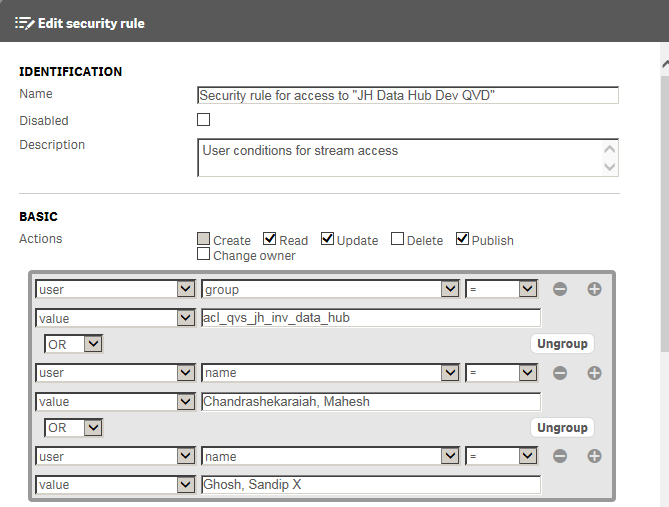Enable Change owner checkbox
This screenshot has width=669, height=507.
(204, 254)
